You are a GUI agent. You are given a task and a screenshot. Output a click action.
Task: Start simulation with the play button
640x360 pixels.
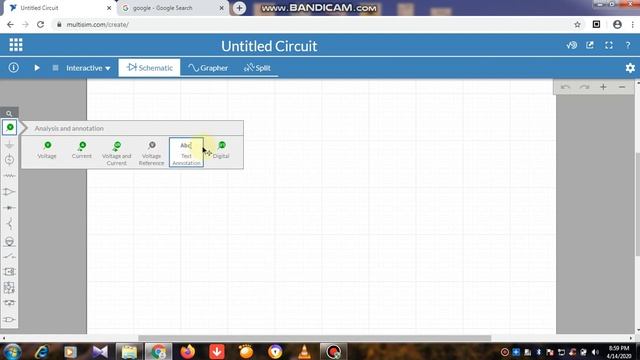[37, 68]
